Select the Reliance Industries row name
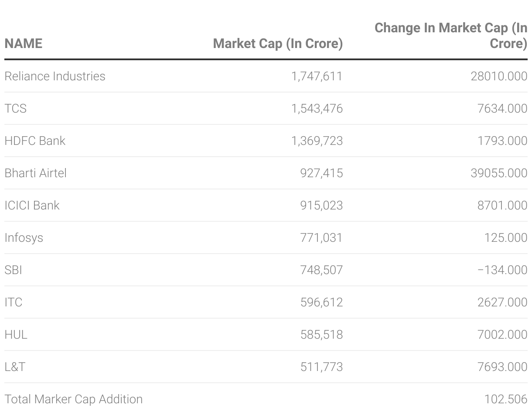 (x=55, y=76)
